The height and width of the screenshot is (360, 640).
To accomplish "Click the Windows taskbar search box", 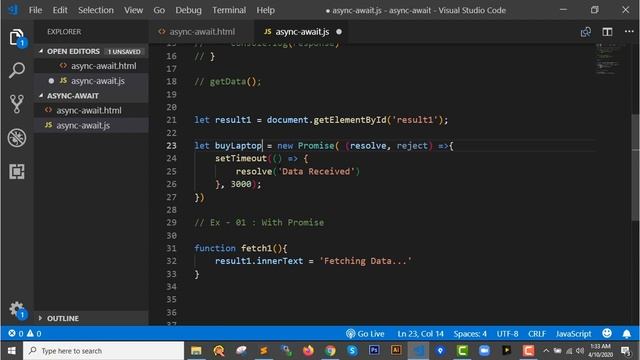I will coord(104,351).
